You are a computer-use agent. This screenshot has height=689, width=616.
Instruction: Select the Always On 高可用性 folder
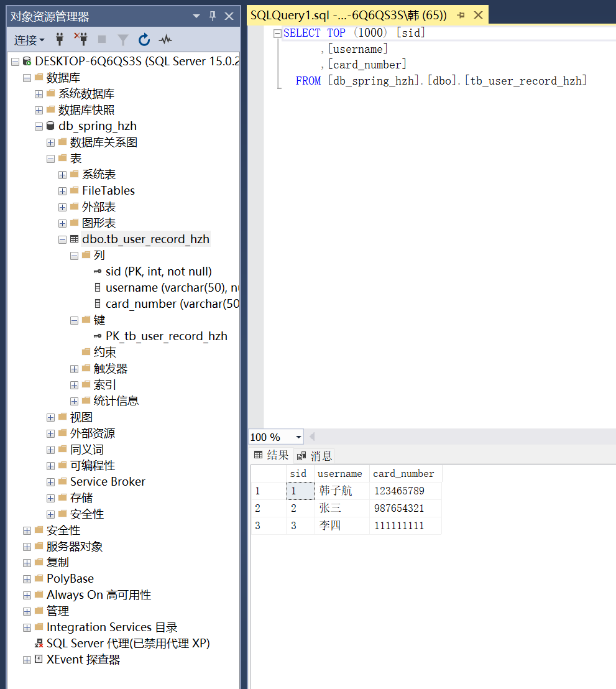(99, 595)
